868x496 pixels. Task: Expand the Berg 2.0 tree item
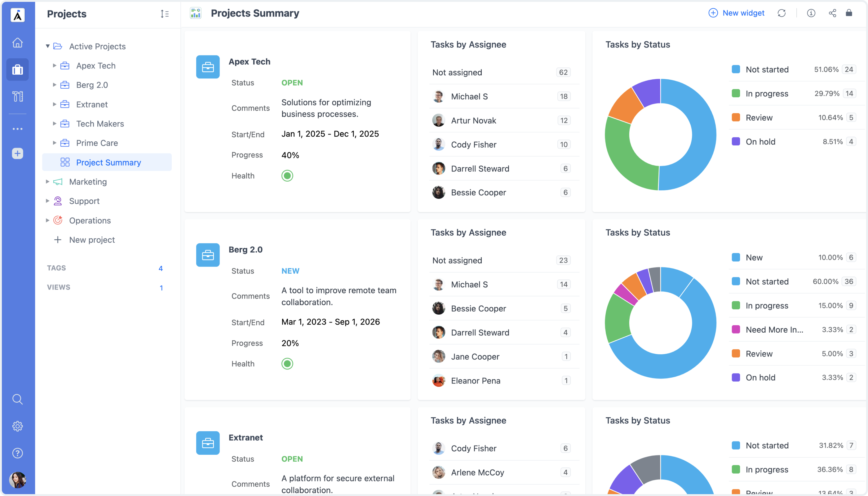(x=54, y=85)
